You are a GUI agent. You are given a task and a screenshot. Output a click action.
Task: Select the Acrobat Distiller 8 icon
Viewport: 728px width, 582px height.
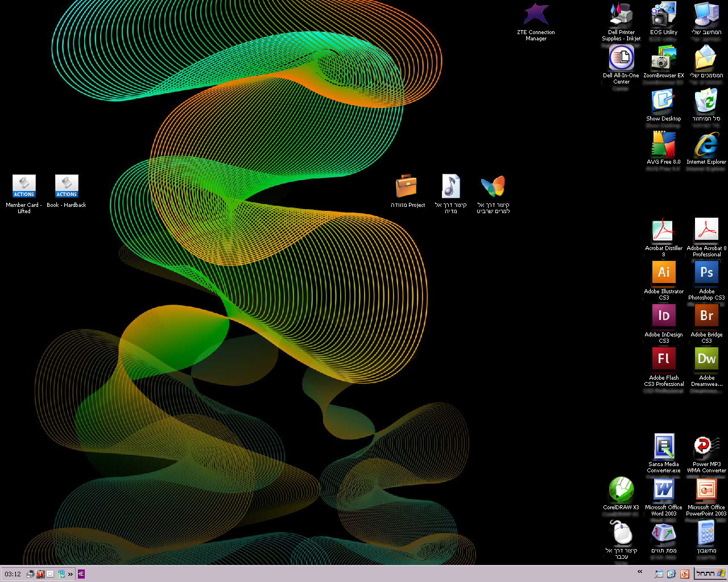664,230
